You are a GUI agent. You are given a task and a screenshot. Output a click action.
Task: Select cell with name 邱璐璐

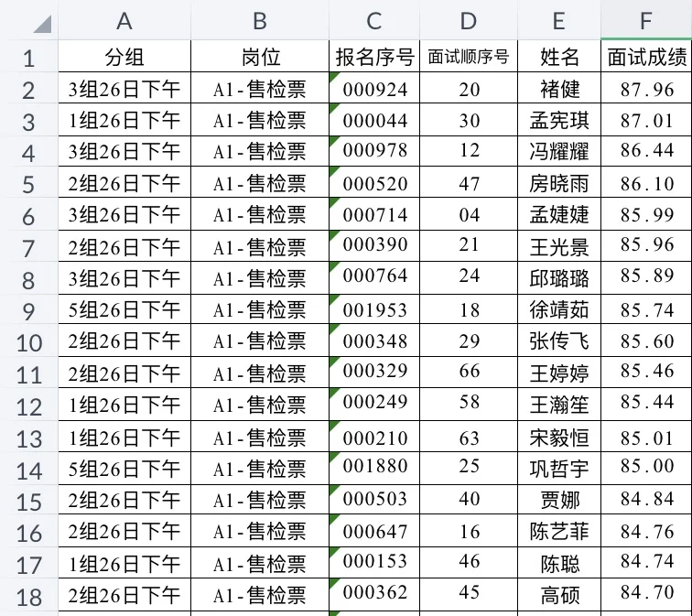coord(559,278)
